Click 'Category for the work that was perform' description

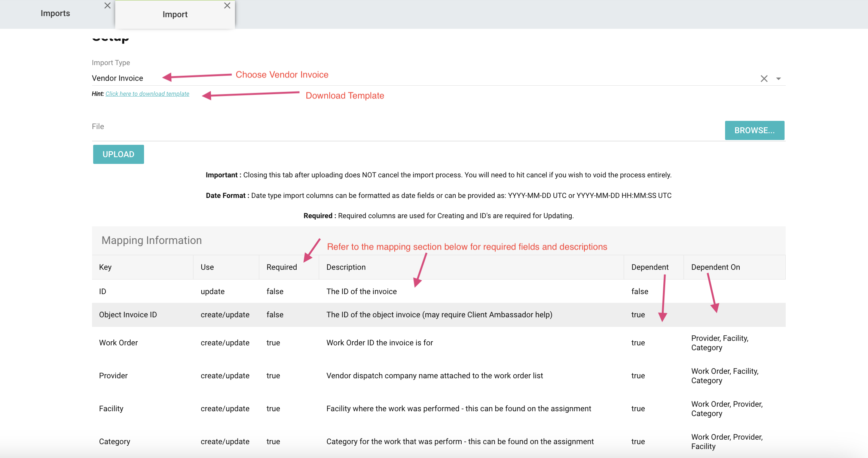click(460, 442)
